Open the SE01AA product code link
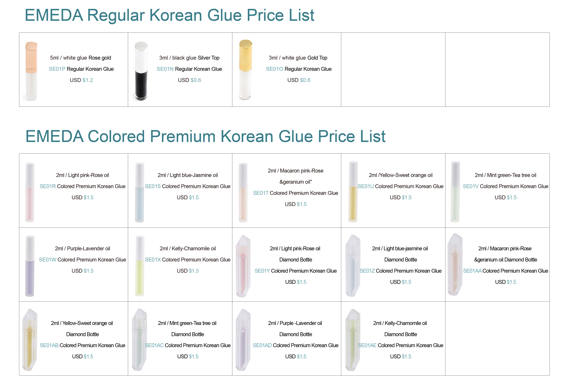This screenshot has width=565, height=392. tap(472, 271)
